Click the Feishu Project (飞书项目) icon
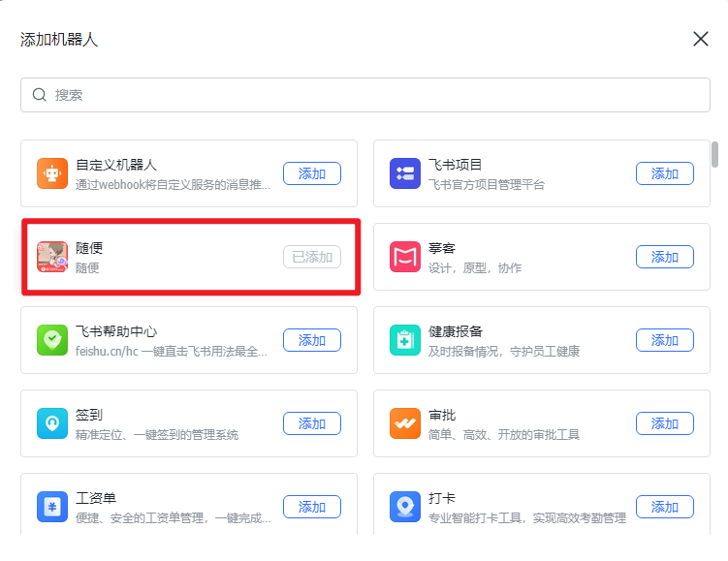The width and height of the screenshot is (728, 561). click(405, 173)
